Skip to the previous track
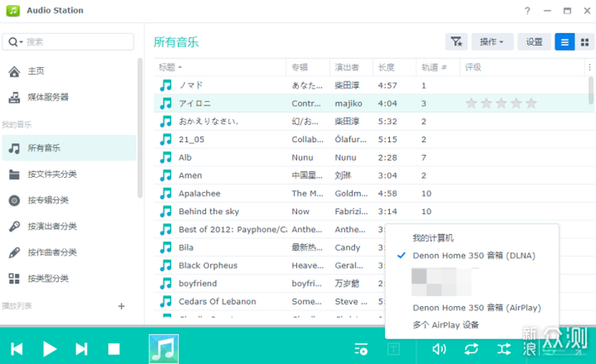This screenshot has height=364, width=596. coord(17,349)
